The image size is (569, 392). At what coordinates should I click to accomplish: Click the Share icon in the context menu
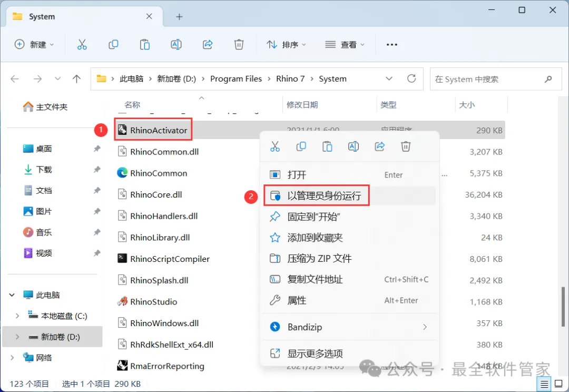pyautogui.click(x=379, y=146)
